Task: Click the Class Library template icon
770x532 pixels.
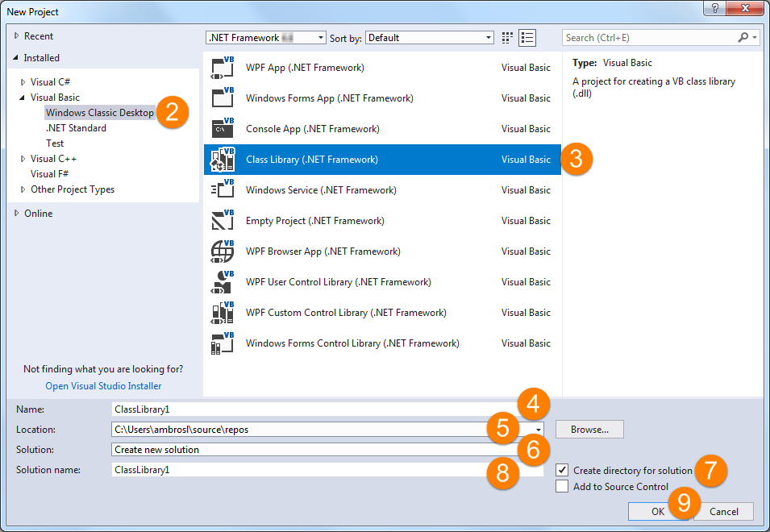Action: (x=223, y=160)
